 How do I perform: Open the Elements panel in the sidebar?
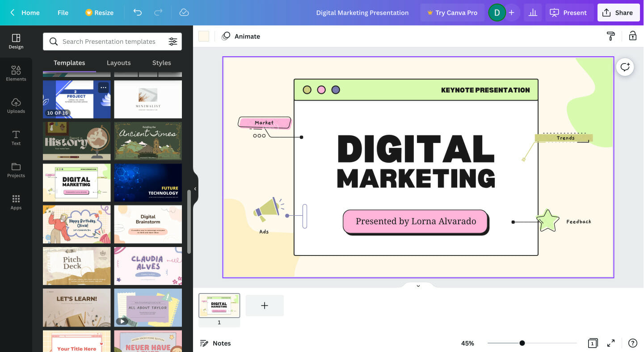[x=16, y=73]
